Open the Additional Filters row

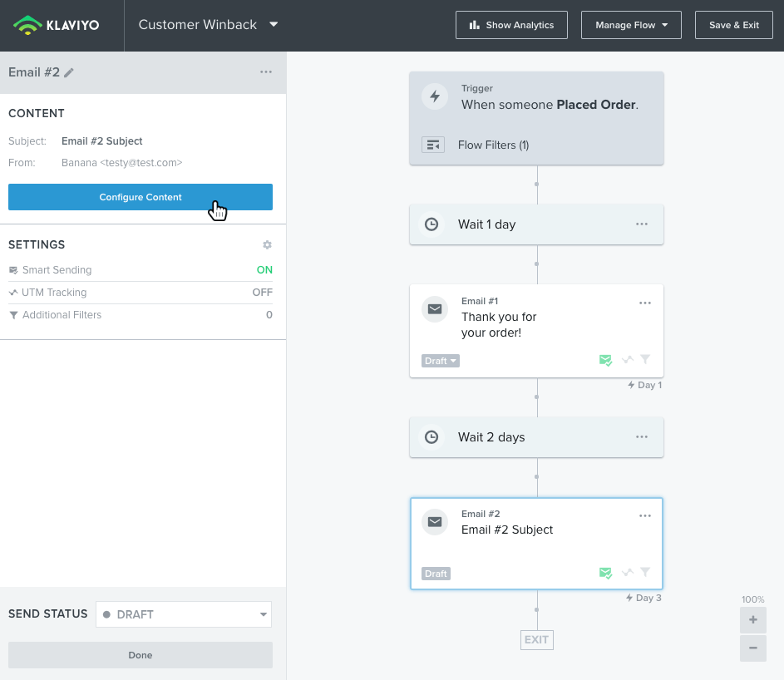coord(141,315)
